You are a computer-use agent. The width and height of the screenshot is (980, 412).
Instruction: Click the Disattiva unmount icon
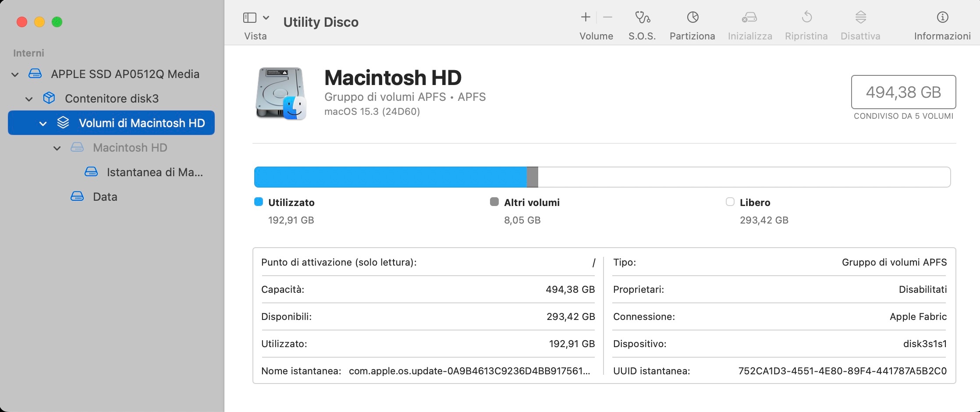pyautogui.click(x=860, y=18)
